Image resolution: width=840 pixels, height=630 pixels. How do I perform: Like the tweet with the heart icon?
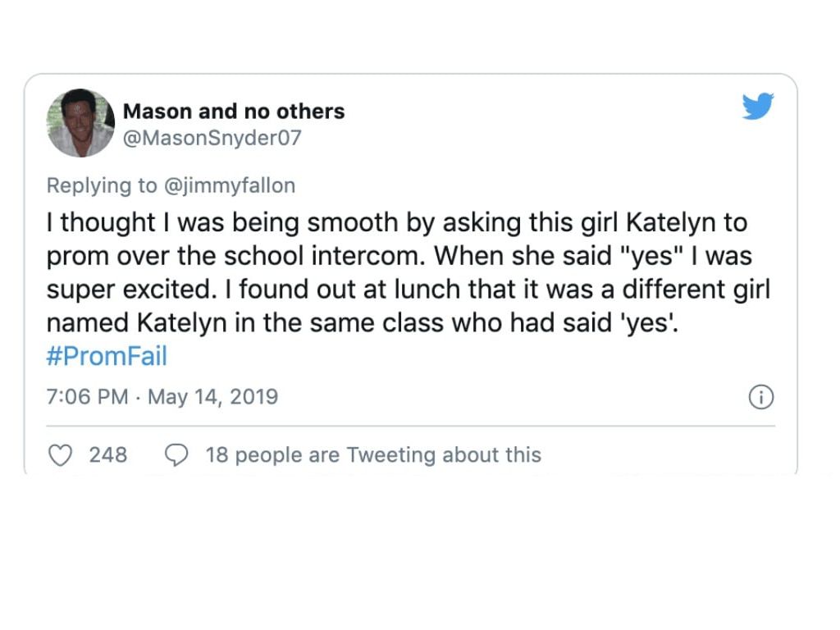coord(61,455)
